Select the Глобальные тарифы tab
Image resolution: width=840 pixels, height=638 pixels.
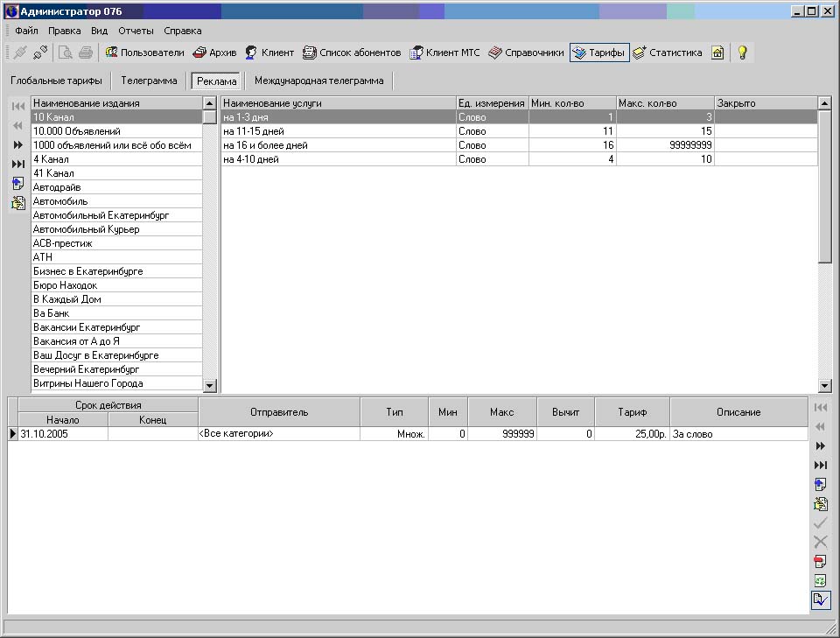tap(56, 81)
